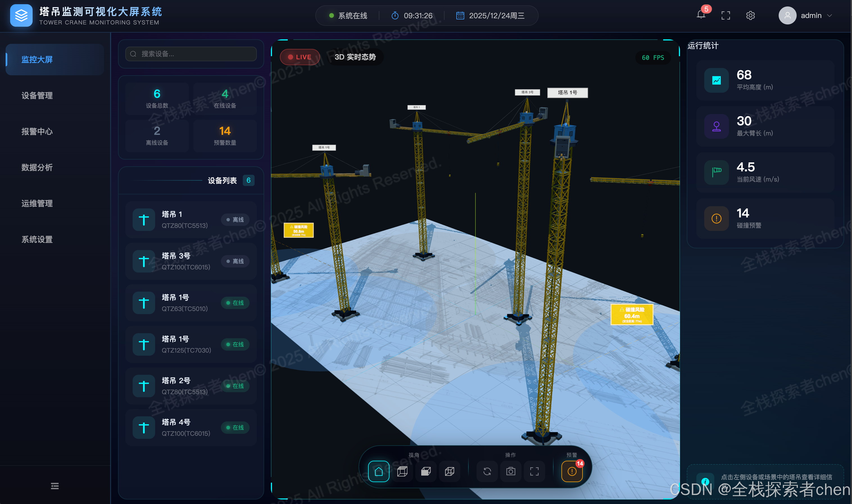Select the plain wireframe cube view icon
Image resolution: width=852 pixels, height=504 pixels.
(x=402, y=471)
